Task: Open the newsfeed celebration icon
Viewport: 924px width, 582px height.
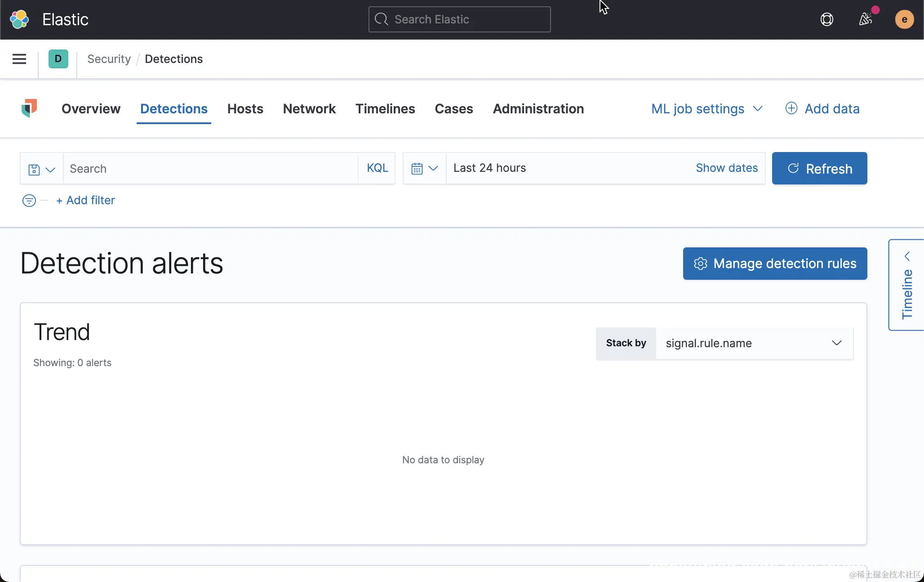Action: [865, 19]
